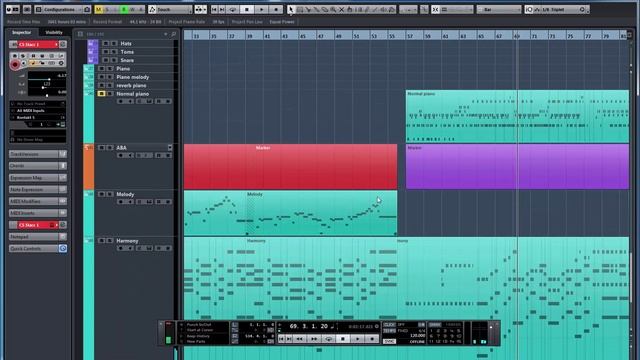Select the Piano melody track
Screen dimensions: 640x360
[133, 77]
